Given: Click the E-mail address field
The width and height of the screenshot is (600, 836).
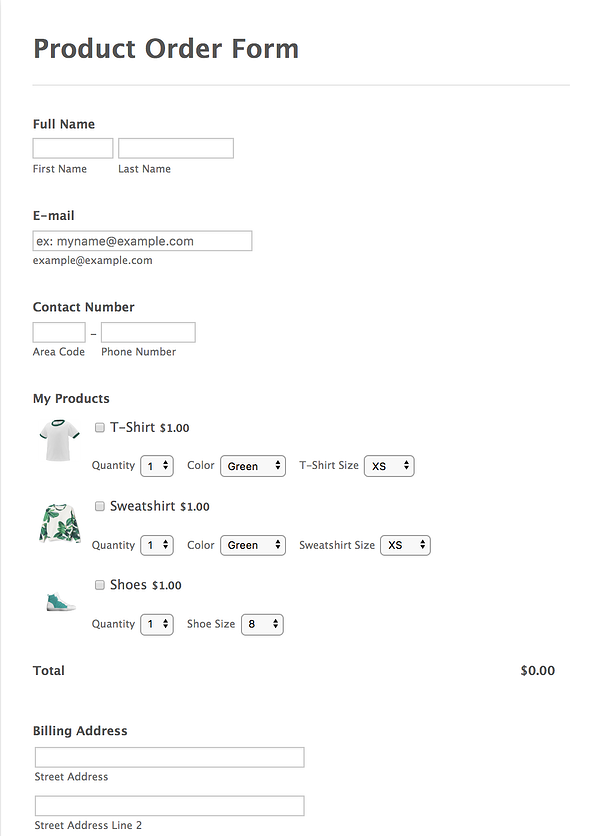Looking at the screenshot, I should 142,241.
